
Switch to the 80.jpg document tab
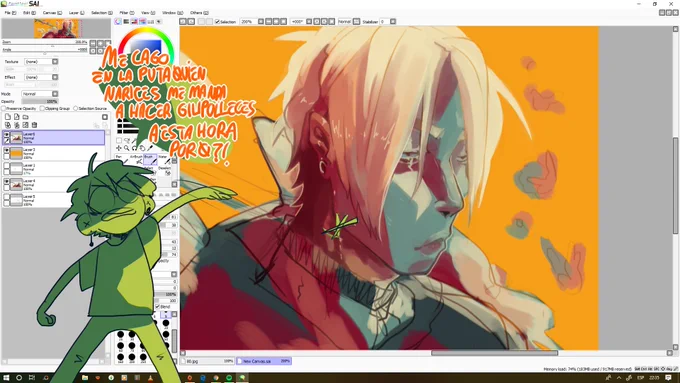click(208, 361)
